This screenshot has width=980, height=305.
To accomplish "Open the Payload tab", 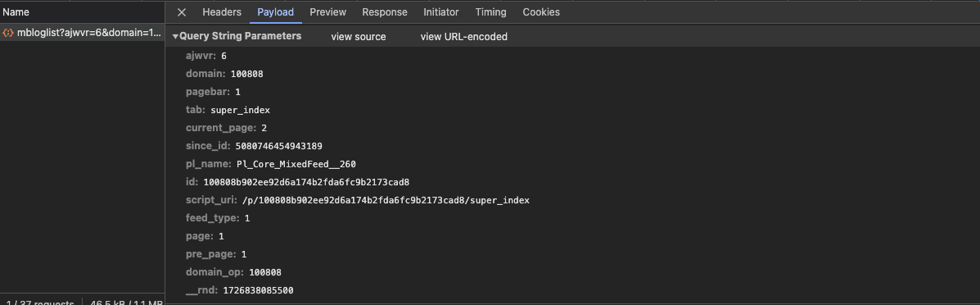I will [275, 12].
